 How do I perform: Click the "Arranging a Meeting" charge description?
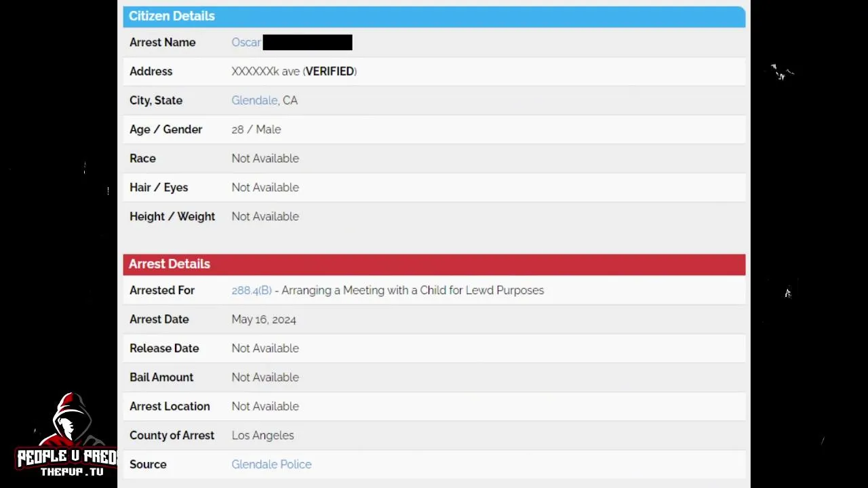412,290
